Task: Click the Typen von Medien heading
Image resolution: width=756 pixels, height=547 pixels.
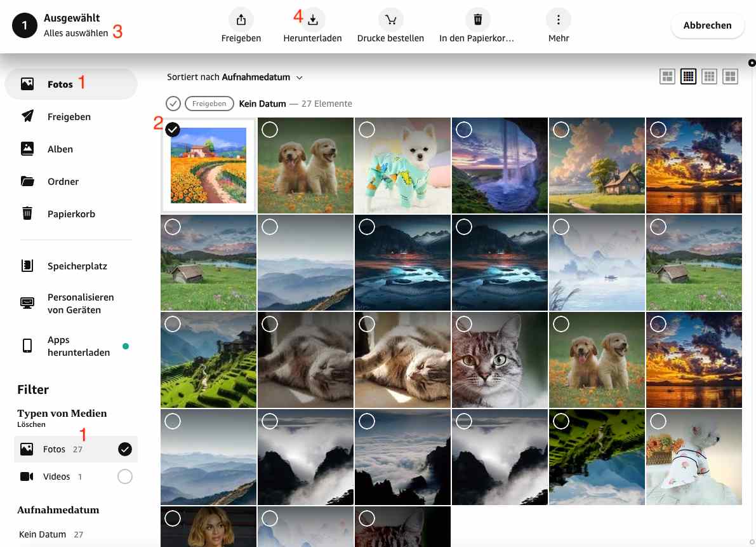Action: click(62, 414)
